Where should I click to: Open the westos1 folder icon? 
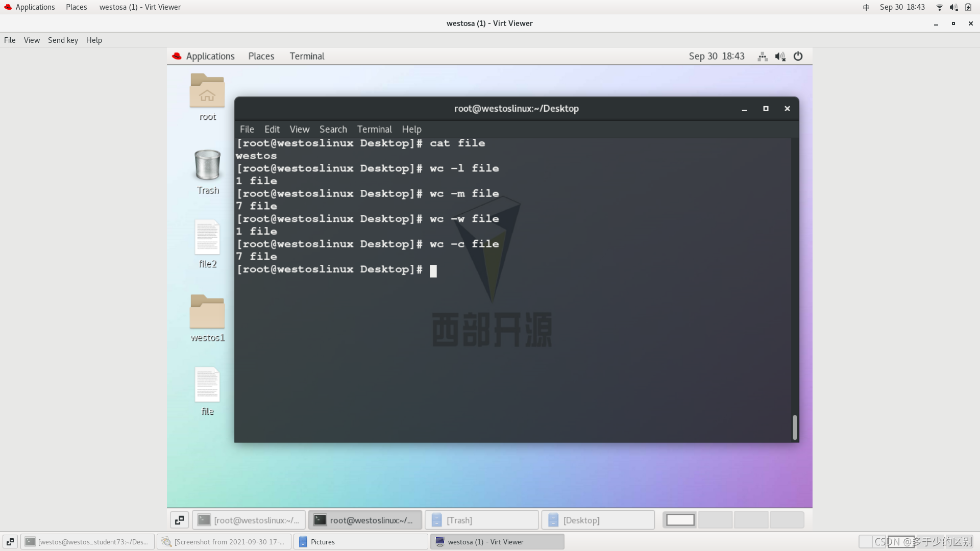(x=207, y=312)
